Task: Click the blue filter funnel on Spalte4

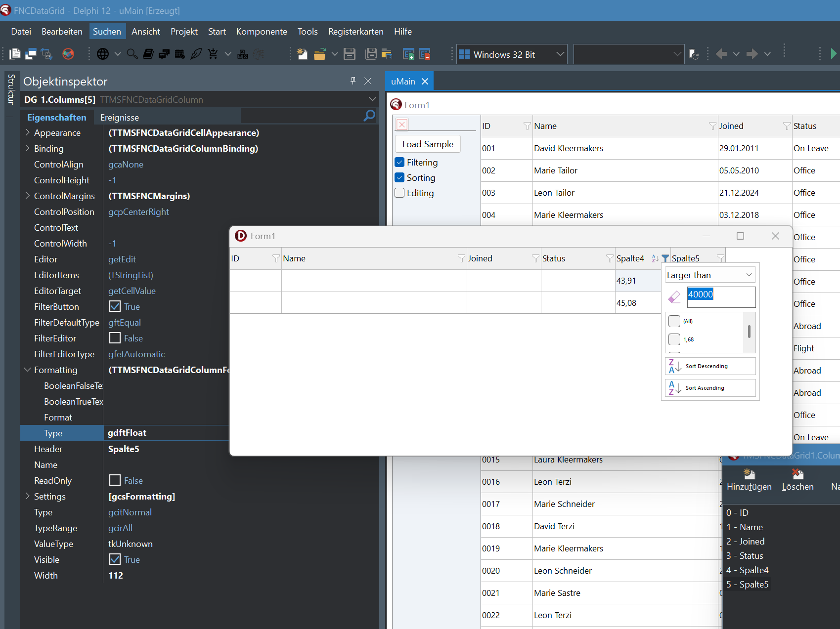Action: (665, 258)
